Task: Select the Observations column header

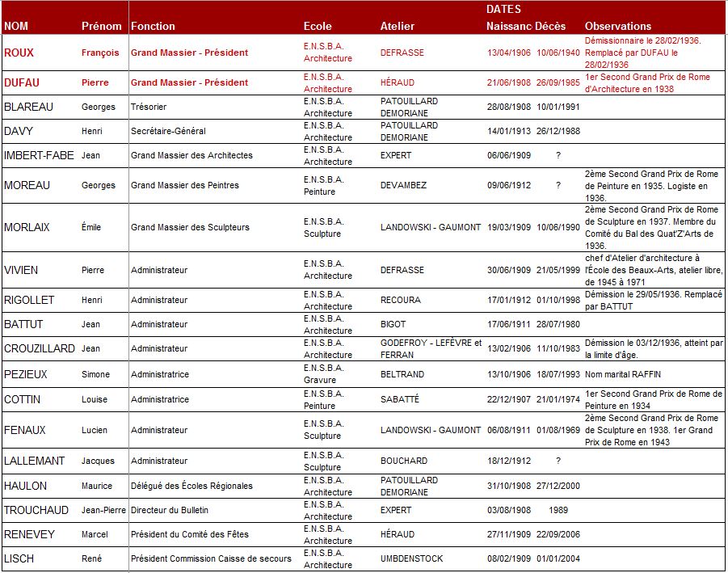Action: [617, 26]
